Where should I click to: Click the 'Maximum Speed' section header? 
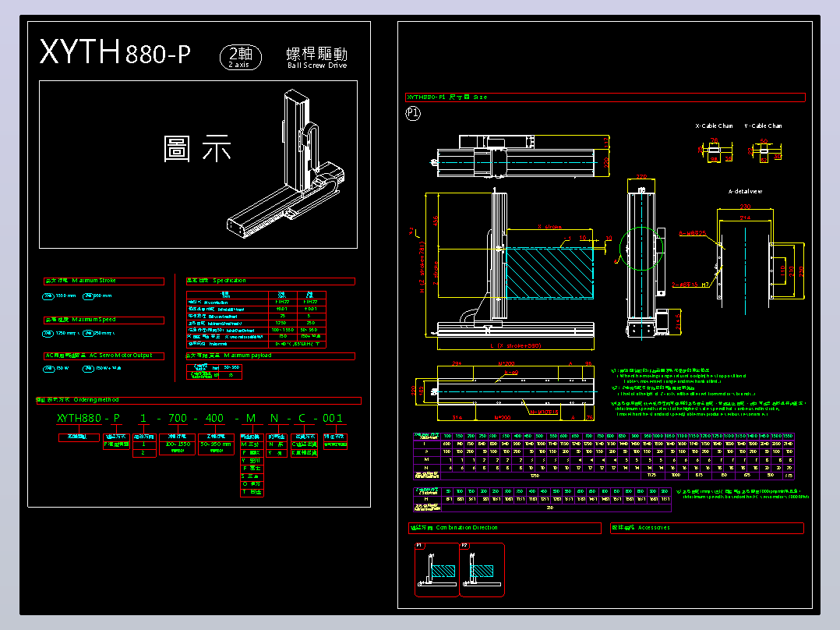coord(104,320)
